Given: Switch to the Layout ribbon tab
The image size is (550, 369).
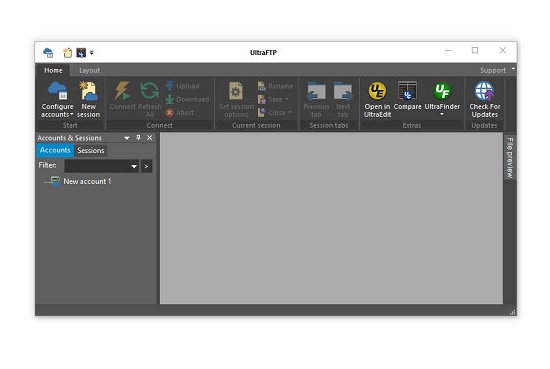Looking at the screenshot, I should [89, 70].
